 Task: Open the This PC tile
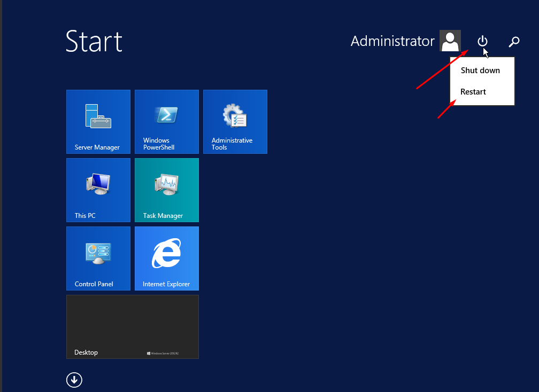pyautogui.click(x=98, y=190)
